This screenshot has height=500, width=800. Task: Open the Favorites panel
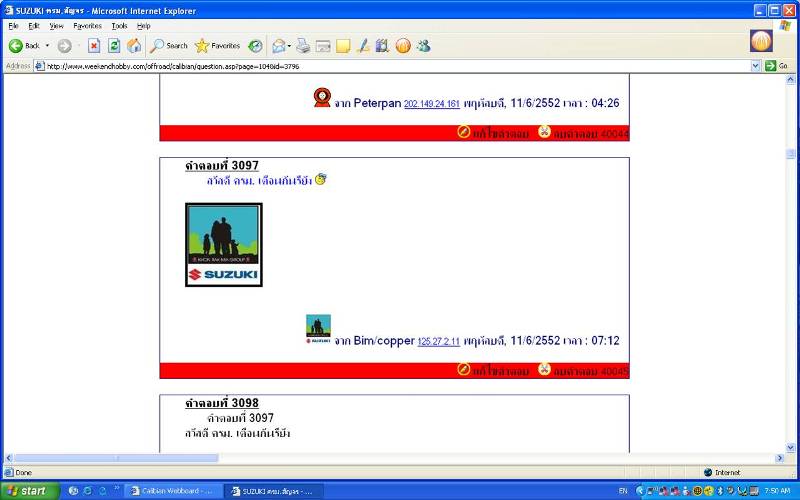pos(217,46)
